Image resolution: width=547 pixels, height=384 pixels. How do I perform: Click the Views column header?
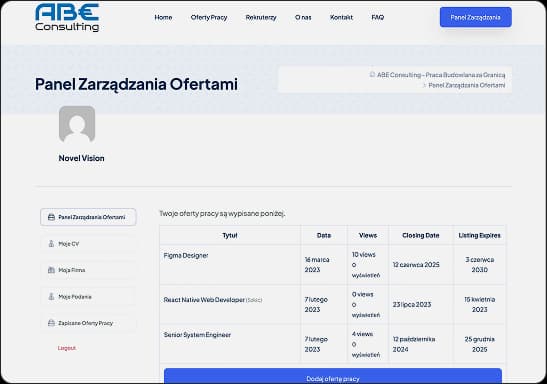pyautogui.click(x=368, y=235)
